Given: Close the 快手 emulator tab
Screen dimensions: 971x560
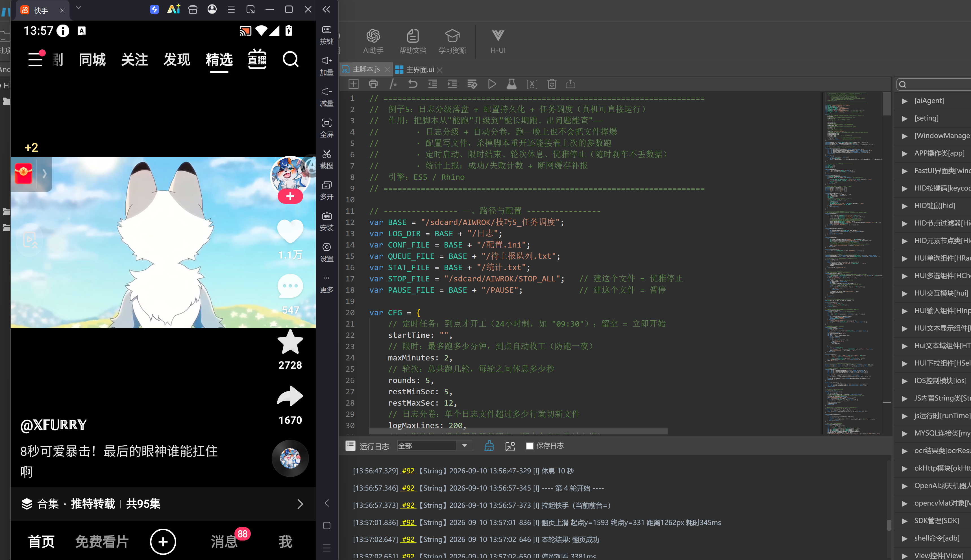Looking at the screenshot, I should coord(62,10).
